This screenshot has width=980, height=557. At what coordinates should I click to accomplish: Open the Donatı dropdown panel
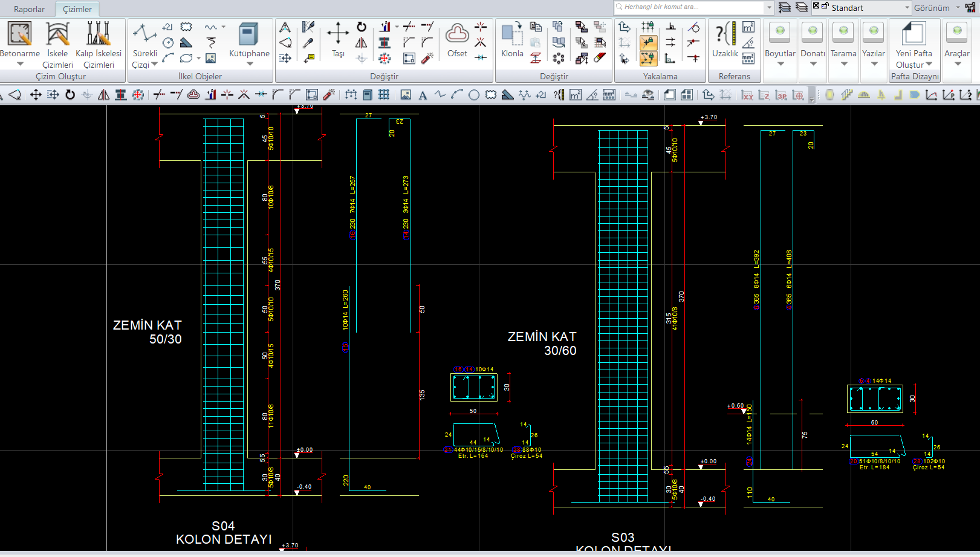pos(813,50)
